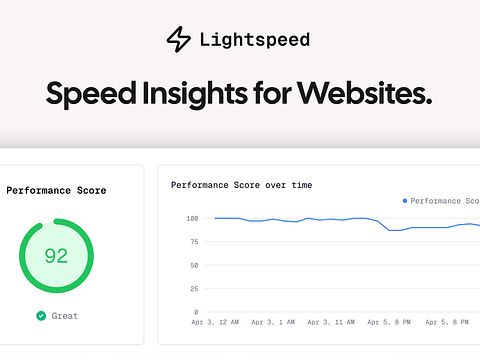Click the Lightspeed brand name text
Image resolution: width=480 pixels, height=360 pixels.
pyautogui.click(x=255, y=40)
